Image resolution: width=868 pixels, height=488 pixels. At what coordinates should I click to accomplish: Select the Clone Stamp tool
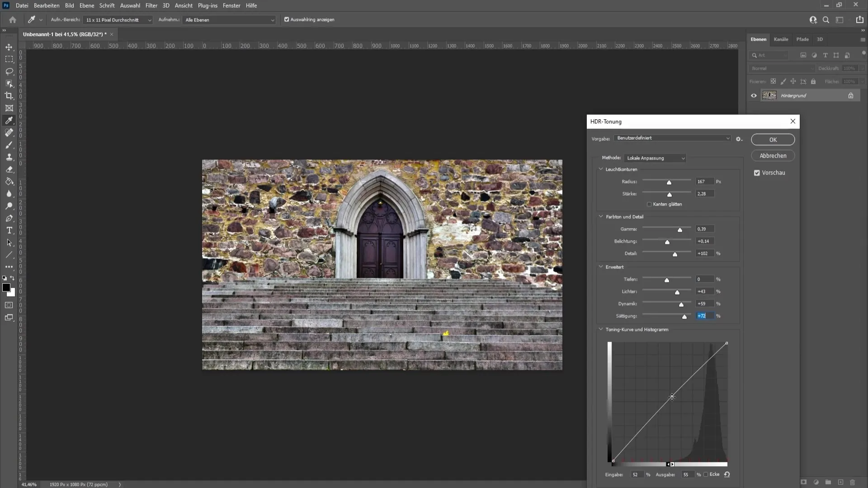(x=9, y=157)
